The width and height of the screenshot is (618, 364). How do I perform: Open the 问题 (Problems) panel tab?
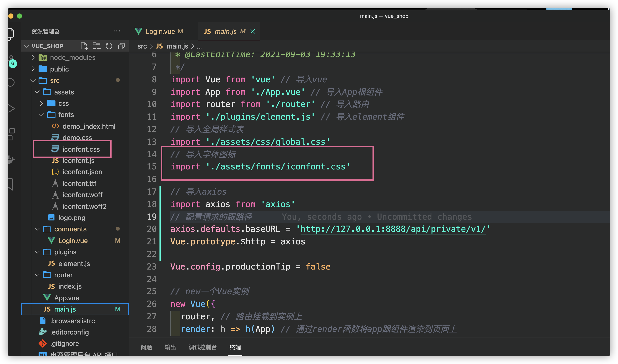click(x=146, y=347)
